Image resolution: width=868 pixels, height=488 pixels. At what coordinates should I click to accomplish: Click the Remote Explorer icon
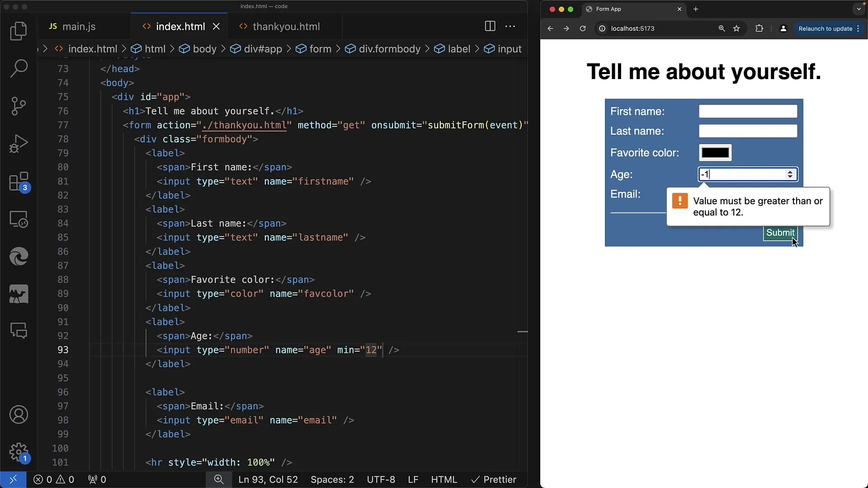19,220
